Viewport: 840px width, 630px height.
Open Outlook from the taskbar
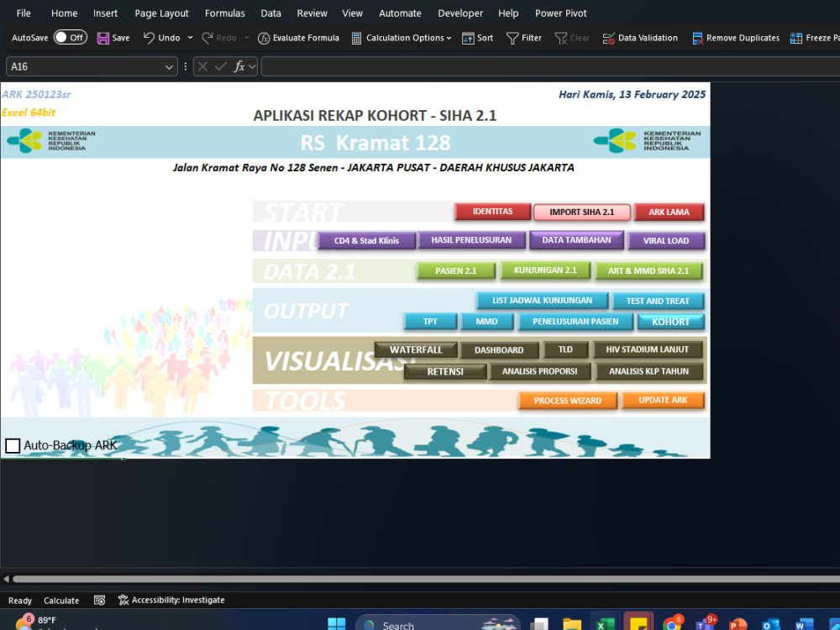tap(770, 624)
